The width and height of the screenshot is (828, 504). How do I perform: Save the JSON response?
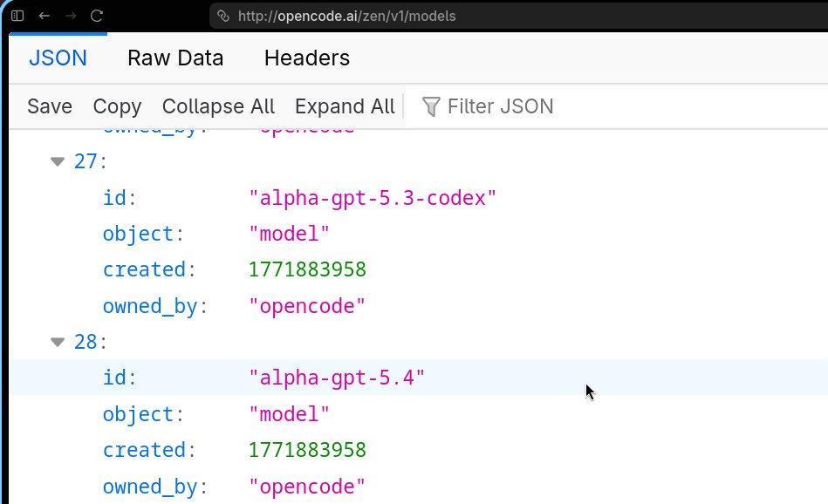(49, 106)
